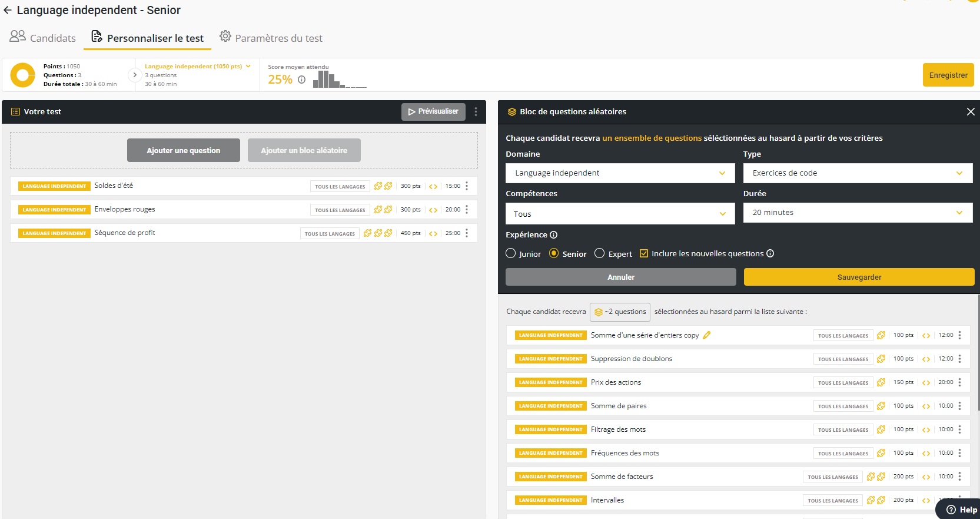
Task: Uncheck Inclure les nouvelles questions
Action: tap(644, 253)
